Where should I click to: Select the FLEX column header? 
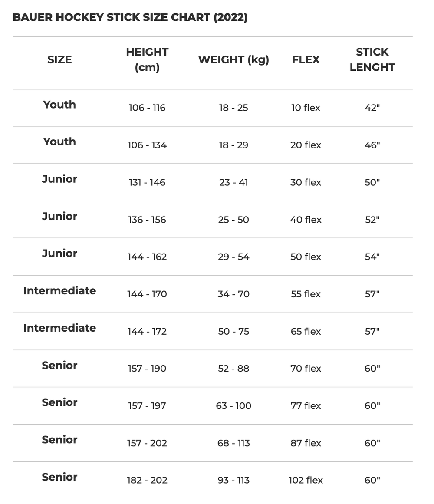coord(306,59)
